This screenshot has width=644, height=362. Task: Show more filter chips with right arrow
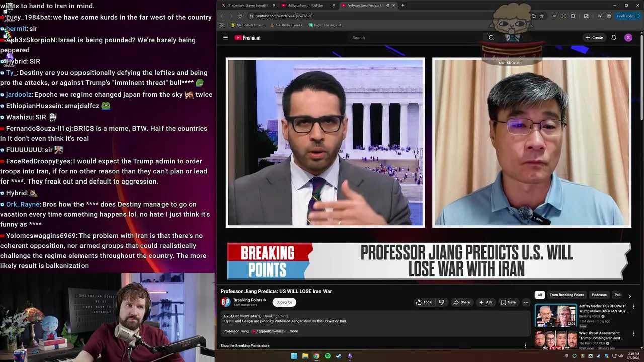(629, 296)
